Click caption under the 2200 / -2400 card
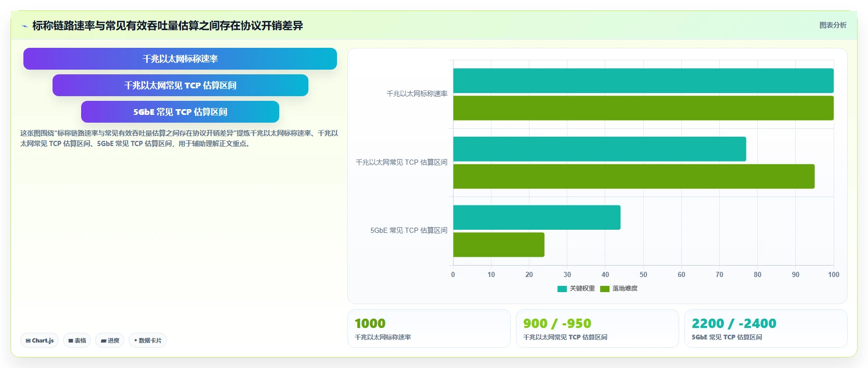 (727, 337)
